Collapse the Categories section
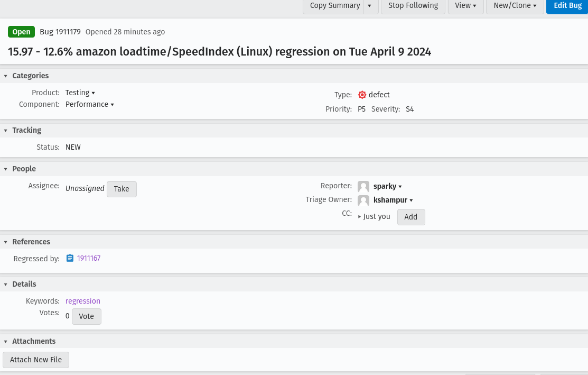Image resolution: width=588 pixels, height=375 pixels. pyautogui.click(x=6, y=76)
